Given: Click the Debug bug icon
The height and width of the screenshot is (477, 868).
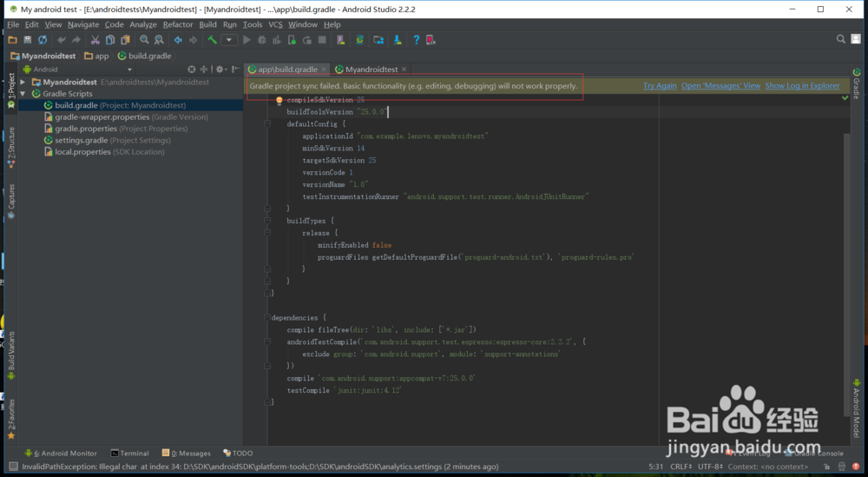Looking at the screenshot, I should (262, 40).
